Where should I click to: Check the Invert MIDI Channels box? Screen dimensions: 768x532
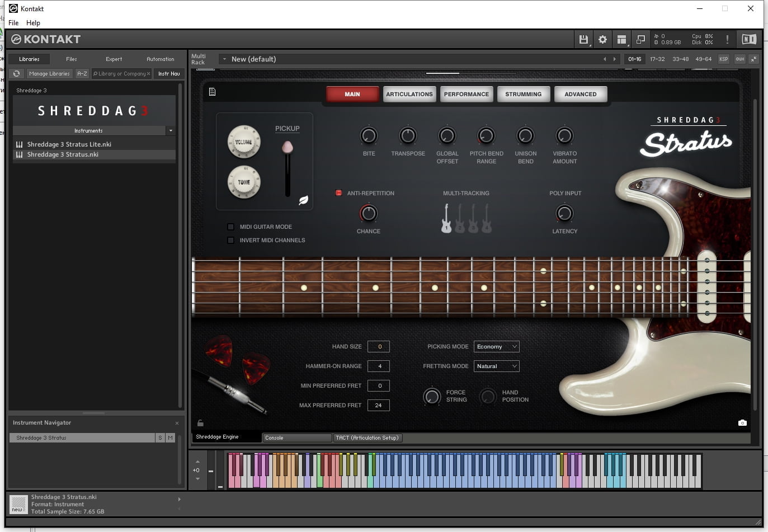point(230,240)
